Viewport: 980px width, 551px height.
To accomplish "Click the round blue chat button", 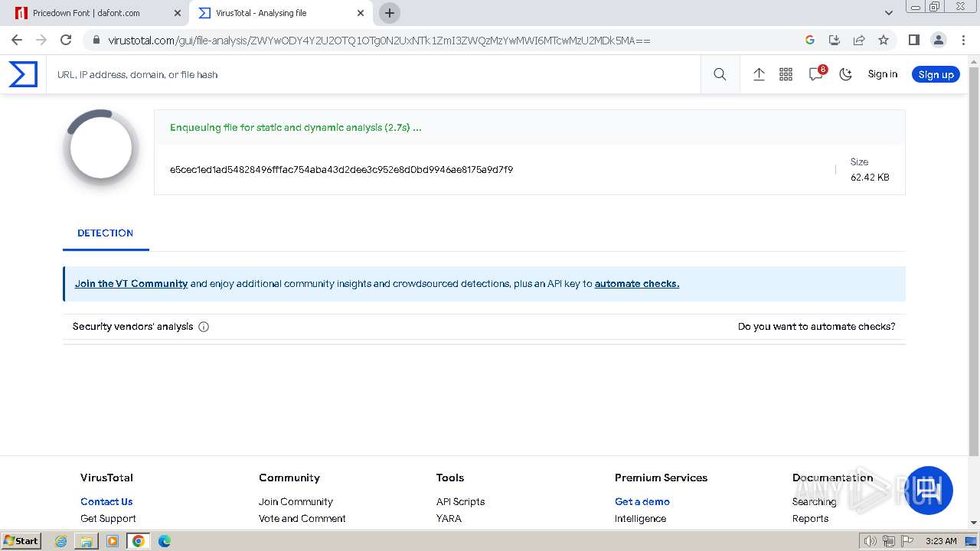I will pyautogui.click(x=929, y=491).
